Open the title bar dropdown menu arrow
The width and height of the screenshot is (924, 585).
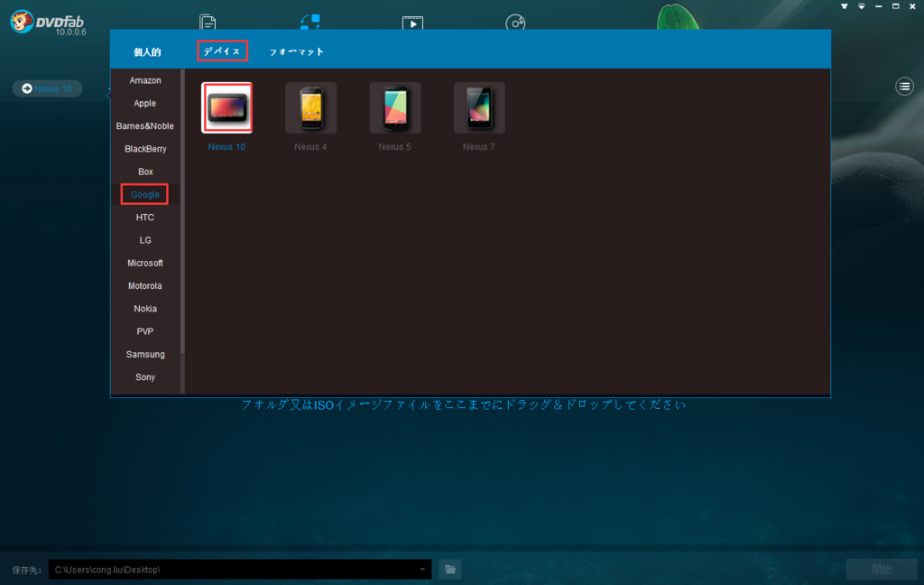point(862,6)
